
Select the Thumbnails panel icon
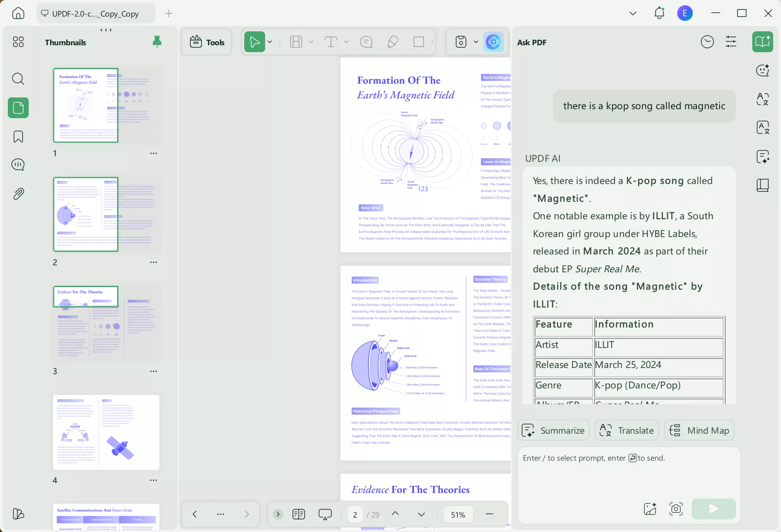[18, 107]
